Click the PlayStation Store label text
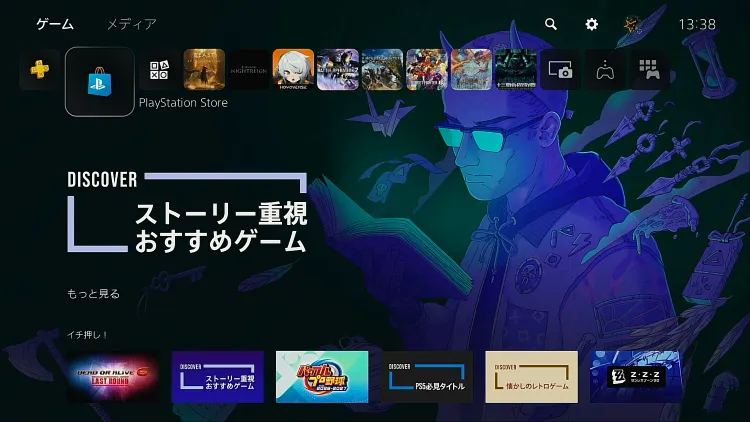 click(183, 102)
